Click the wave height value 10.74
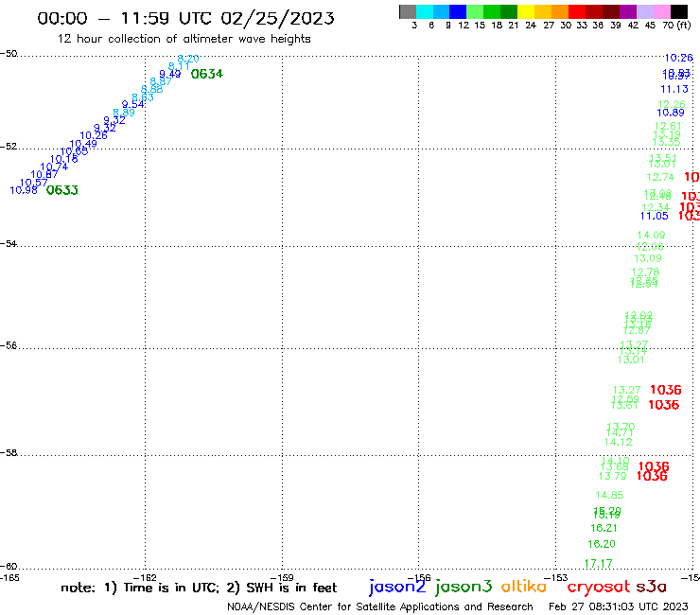700x615 pixels. 54,167
